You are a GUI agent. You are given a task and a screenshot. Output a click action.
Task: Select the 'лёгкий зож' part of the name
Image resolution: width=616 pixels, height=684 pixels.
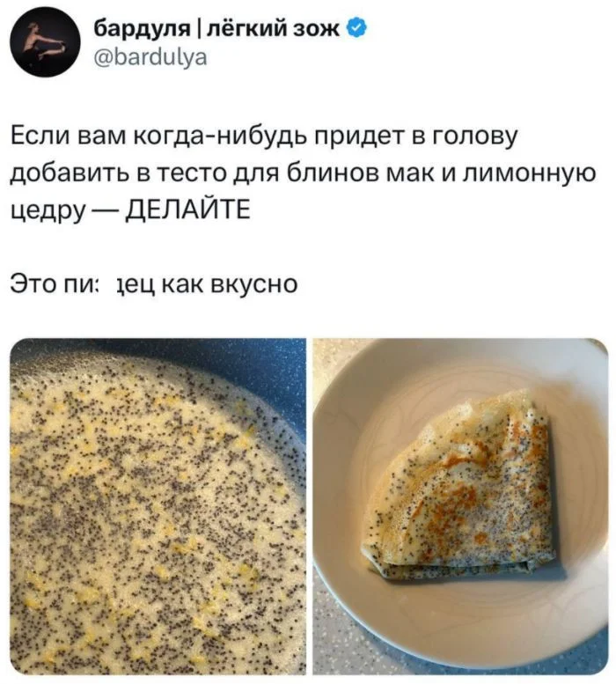click(273, 29)
